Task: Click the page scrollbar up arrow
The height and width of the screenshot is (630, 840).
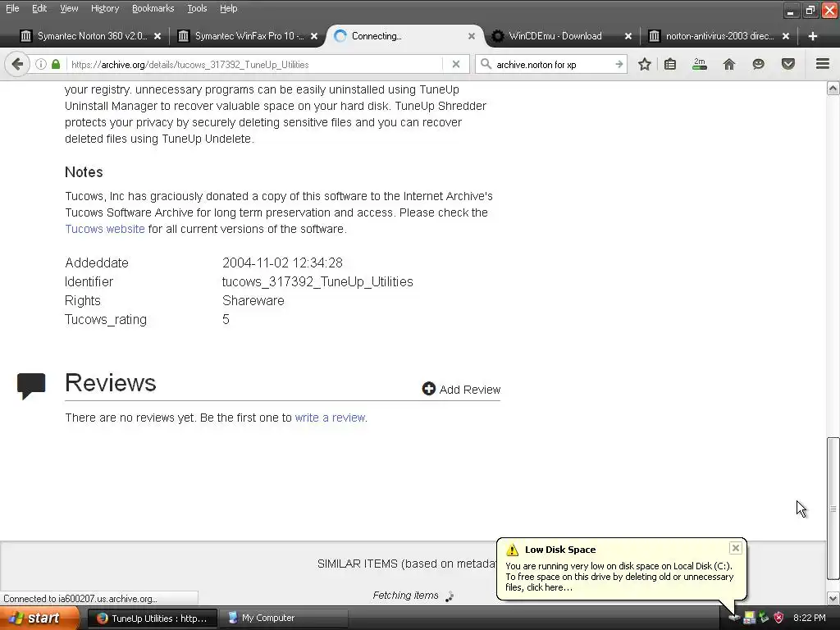Action: coord(833,89)
